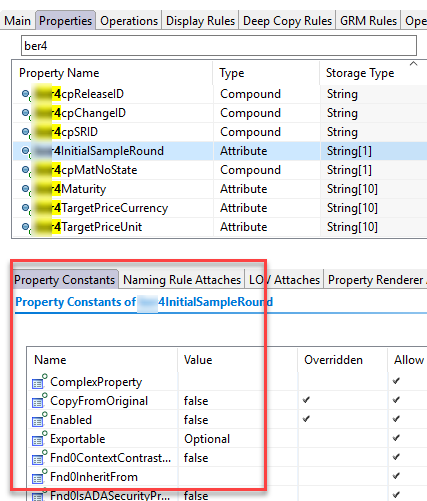Image resolution: width=427 pixels, height=501 pixels.
Task: Click the Fnd0InheritFrom constant icon
Action: click(39, 477)
